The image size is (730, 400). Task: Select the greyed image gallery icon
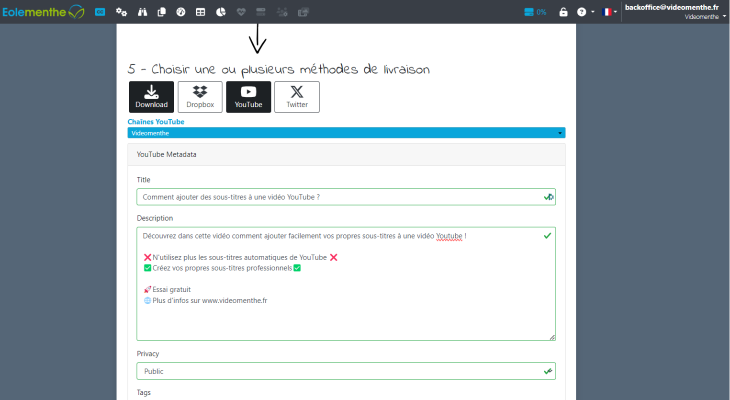(303, 12)
